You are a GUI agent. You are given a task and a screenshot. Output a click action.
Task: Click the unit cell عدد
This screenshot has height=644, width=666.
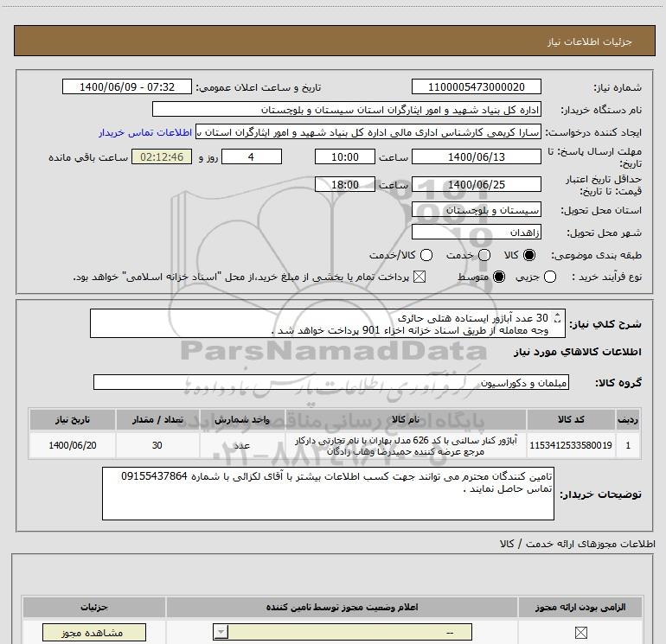click(242, 445)
